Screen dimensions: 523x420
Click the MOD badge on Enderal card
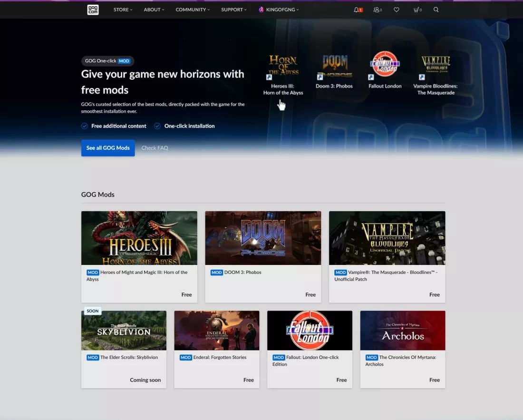point(186,358)
